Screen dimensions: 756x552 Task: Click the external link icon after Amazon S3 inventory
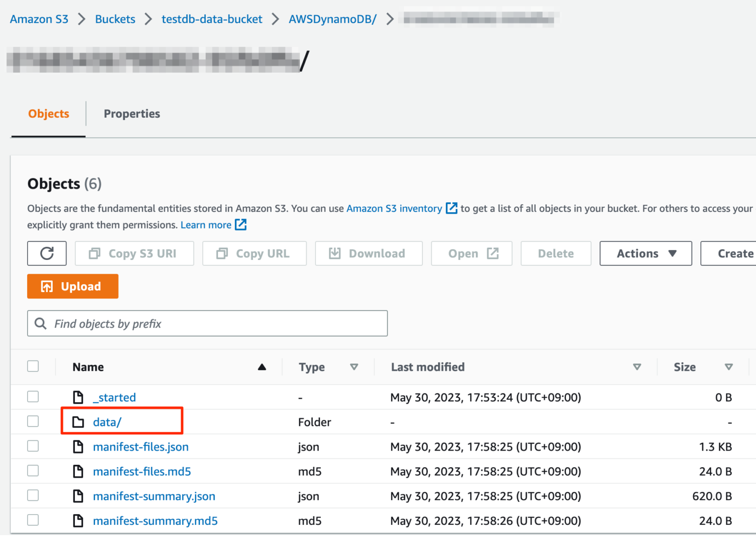(451, 208)
